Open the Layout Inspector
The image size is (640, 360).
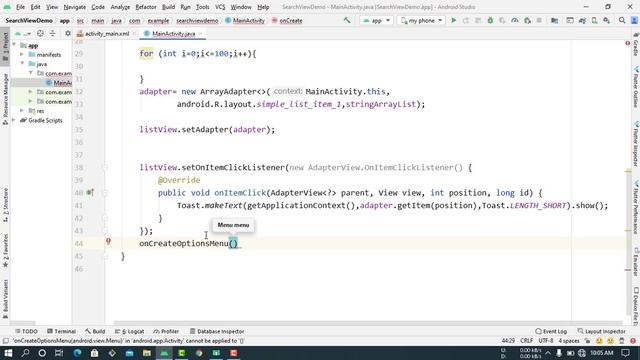point(602,331)
